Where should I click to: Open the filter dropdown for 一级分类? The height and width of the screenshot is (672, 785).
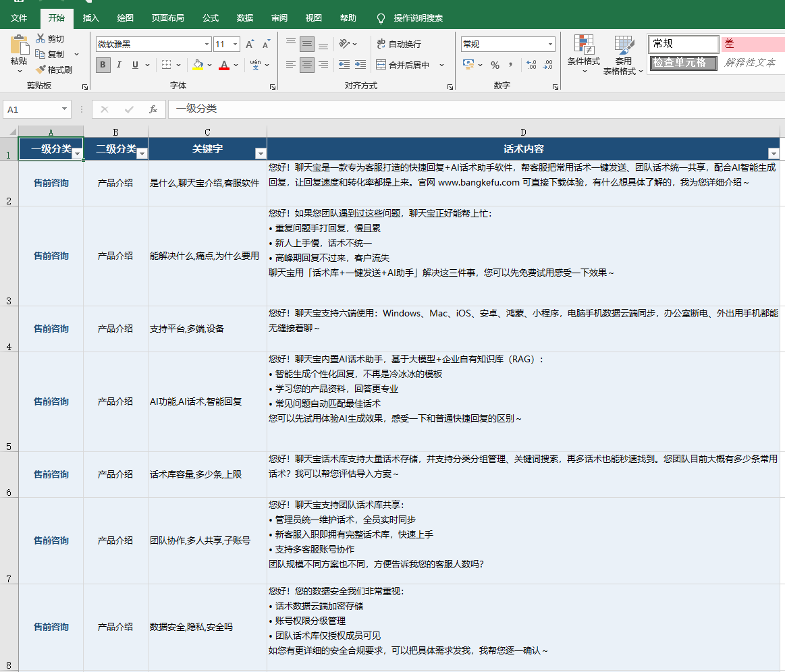click(x=77, y=154)
